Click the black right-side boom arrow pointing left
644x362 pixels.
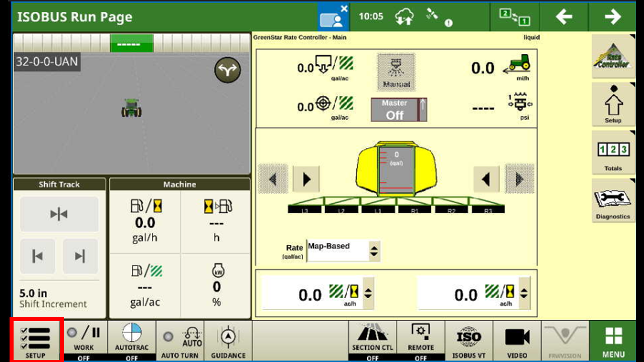[x=487, y=179]
